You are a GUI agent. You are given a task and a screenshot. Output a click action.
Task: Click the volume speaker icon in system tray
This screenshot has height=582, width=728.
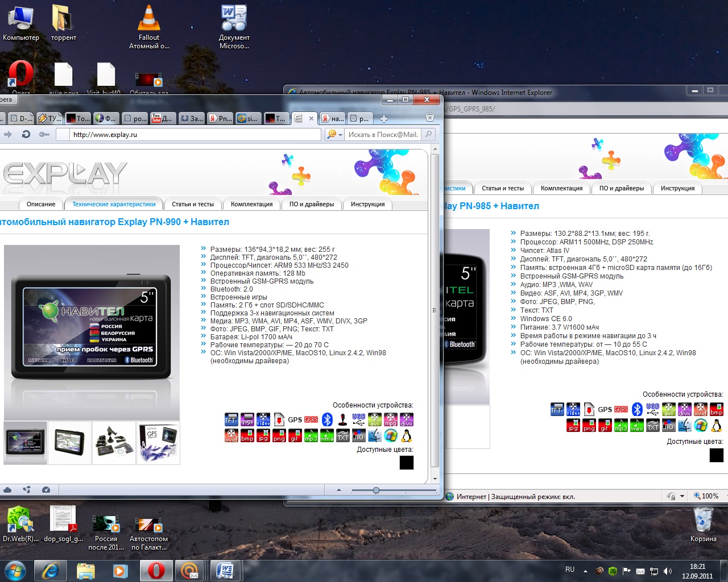coord(667,571)
